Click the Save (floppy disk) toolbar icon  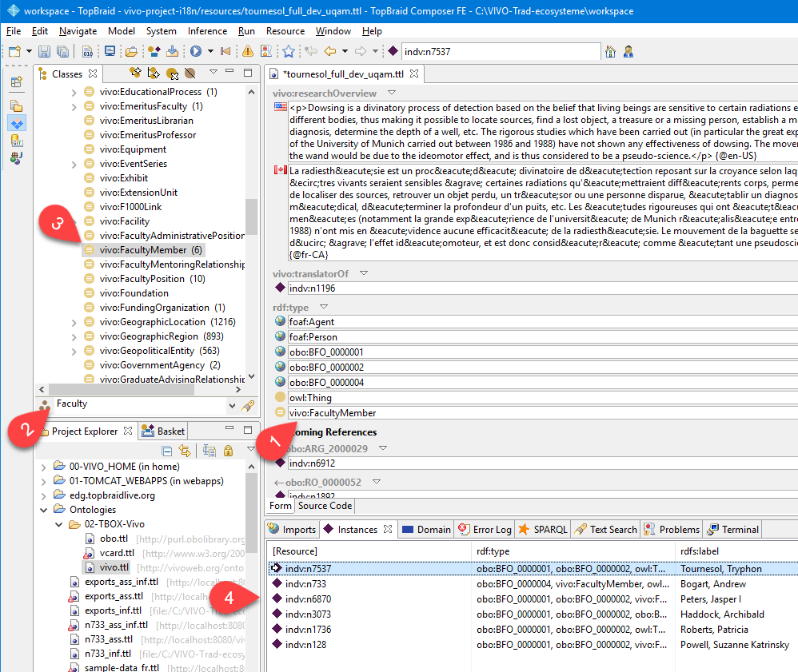44,51
